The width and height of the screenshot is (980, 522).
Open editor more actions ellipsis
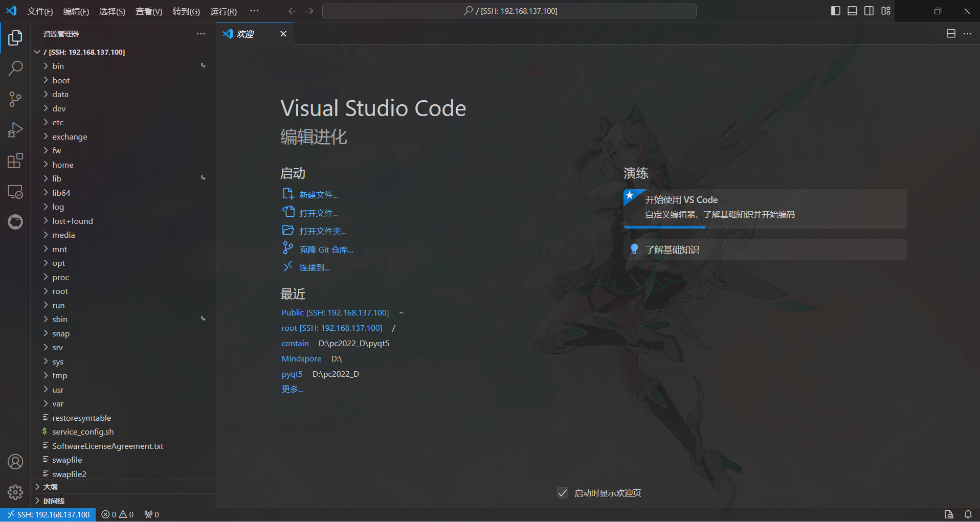[x=967, y=33]
